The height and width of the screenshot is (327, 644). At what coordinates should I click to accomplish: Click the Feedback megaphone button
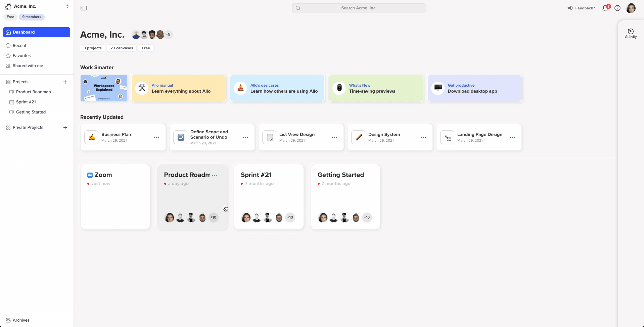click(x=581, y=8)
